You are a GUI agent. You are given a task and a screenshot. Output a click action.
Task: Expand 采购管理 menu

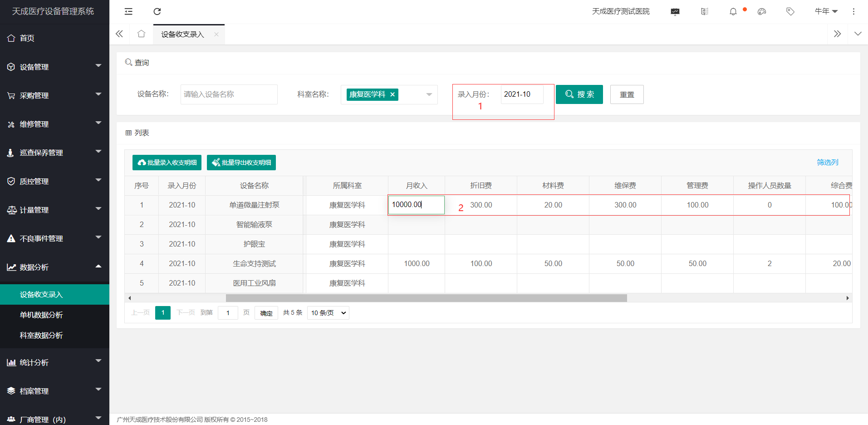point(54,95)
